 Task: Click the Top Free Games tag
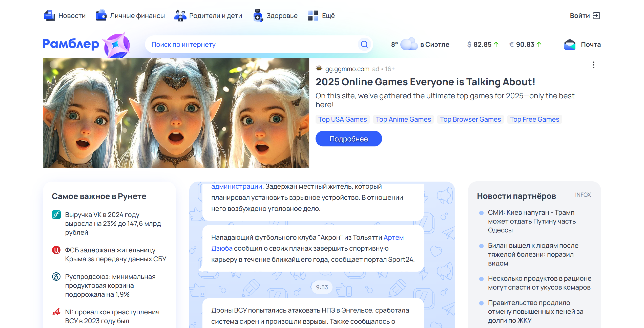click(534, 119)
